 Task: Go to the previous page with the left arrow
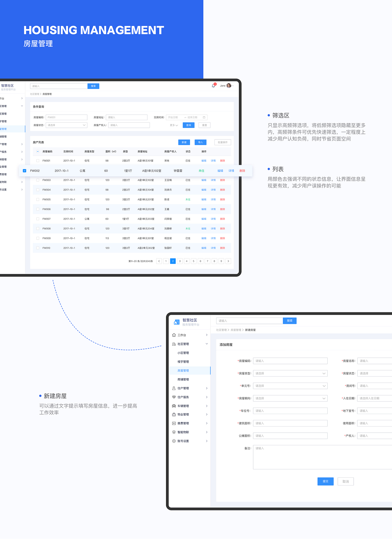[x=159, y=261]
